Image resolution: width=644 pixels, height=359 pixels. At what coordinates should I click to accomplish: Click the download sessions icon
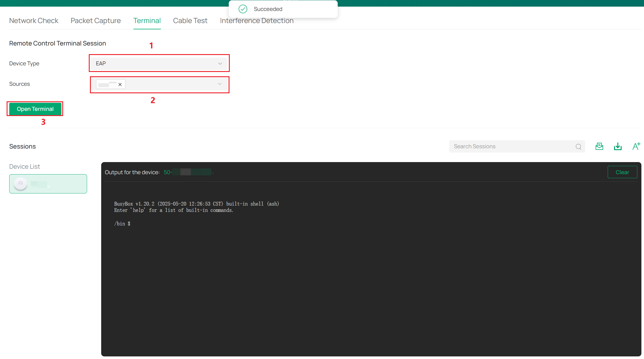tap(618, 146)
